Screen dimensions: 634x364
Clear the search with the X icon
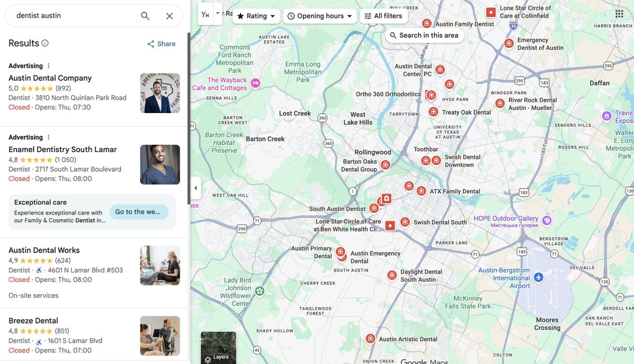(x=170, y=16)
